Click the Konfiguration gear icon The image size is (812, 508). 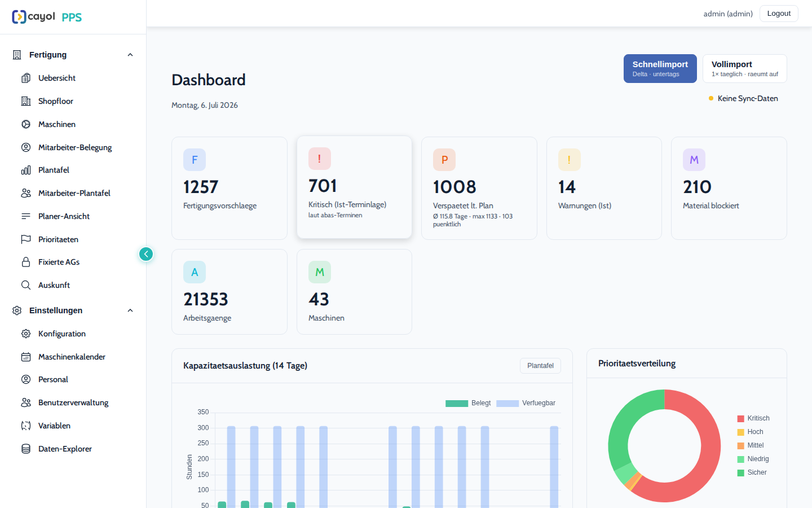(26, 334)
